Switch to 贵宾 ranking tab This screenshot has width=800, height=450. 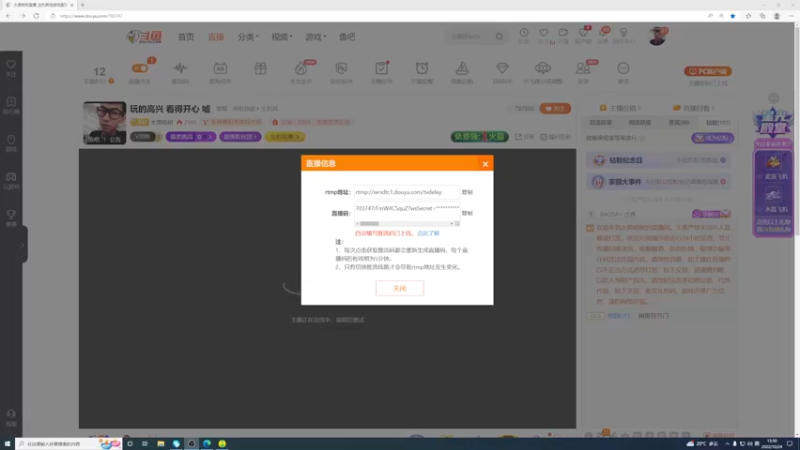(679, 123)
